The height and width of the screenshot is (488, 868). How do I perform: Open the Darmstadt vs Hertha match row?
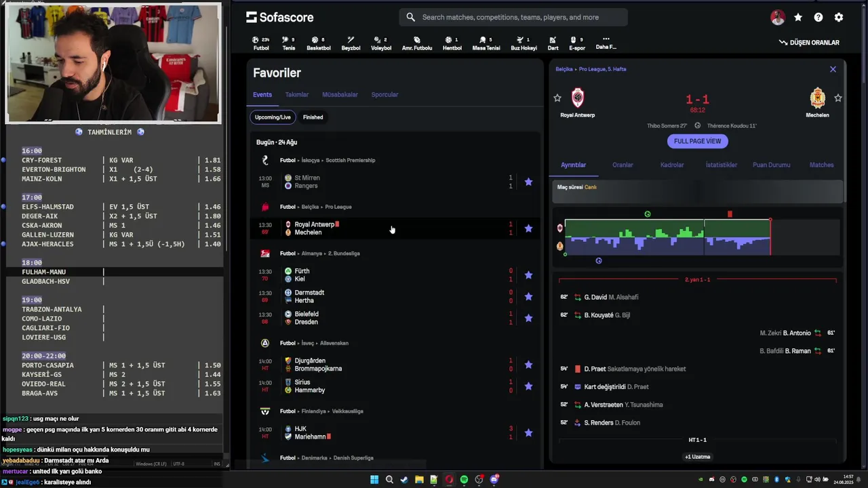[395, 296]
